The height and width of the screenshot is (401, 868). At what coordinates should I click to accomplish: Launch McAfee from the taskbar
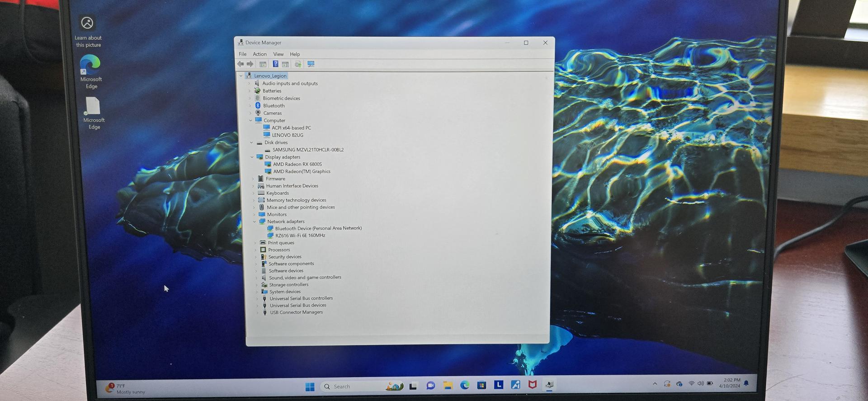[x=533, y=385]
